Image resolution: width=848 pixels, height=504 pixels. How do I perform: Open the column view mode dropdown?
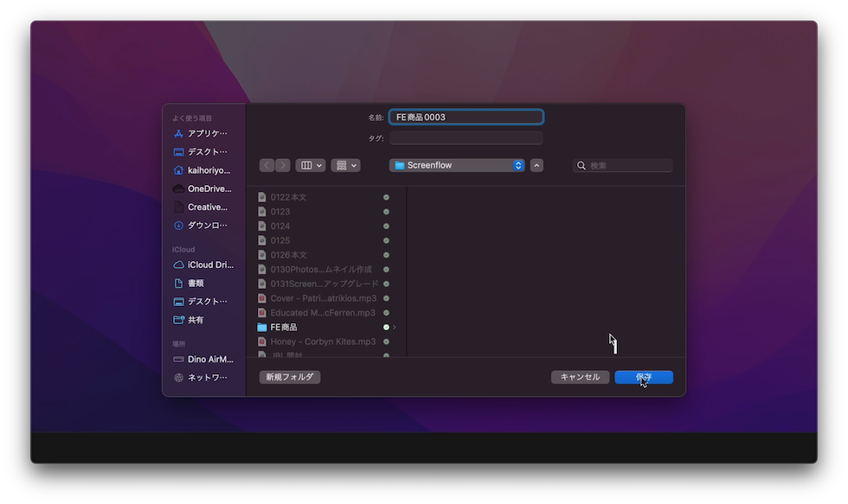click(310, 165)
